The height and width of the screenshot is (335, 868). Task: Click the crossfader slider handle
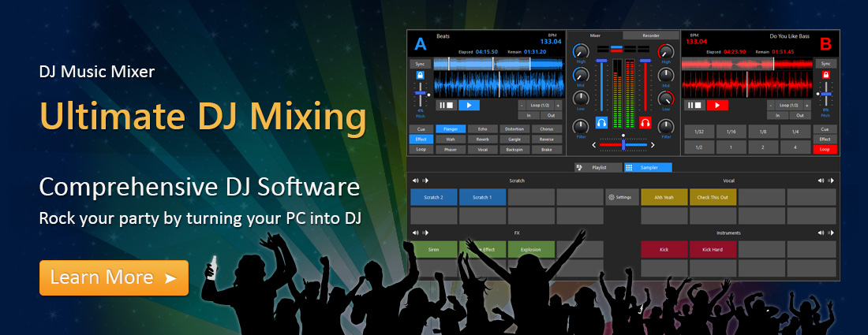[x=623, y=144]
